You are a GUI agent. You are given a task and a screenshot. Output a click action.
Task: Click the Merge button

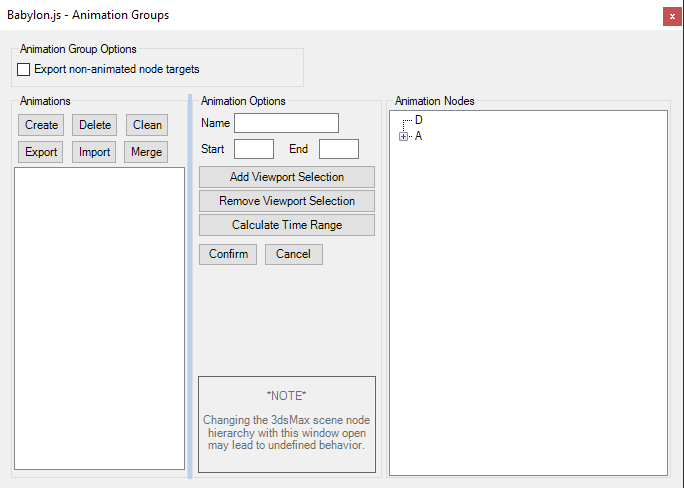pyautogui.click(x=146, y=152)
